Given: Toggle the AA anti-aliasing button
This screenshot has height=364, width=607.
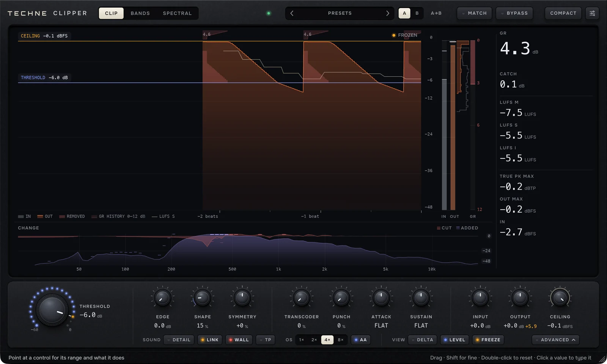Looking at the screenshot, I should click(x=361, y=340).
